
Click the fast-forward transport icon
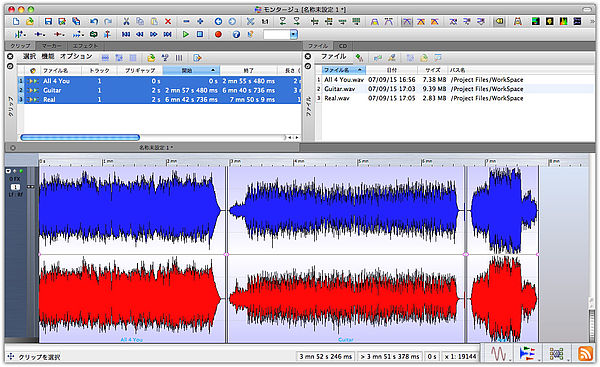click(153, 34)
